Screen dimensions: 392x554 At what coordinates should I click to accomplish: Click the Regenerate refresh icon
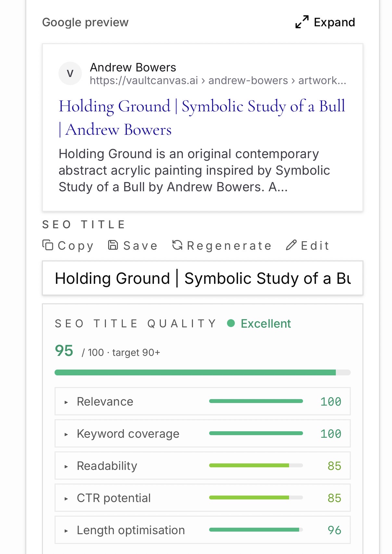point(177,245)
